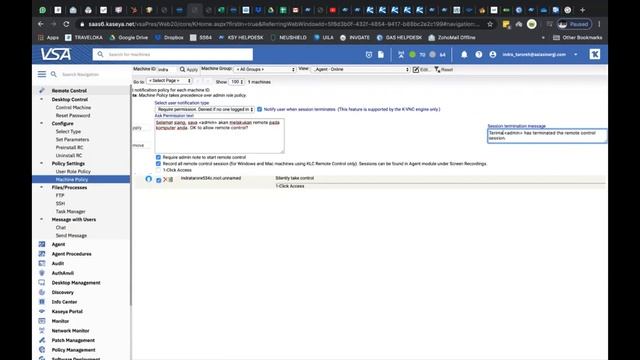Open Reset Password in sidebar
The width and height of the screenshot is (640, 360).
pos(73,116)
